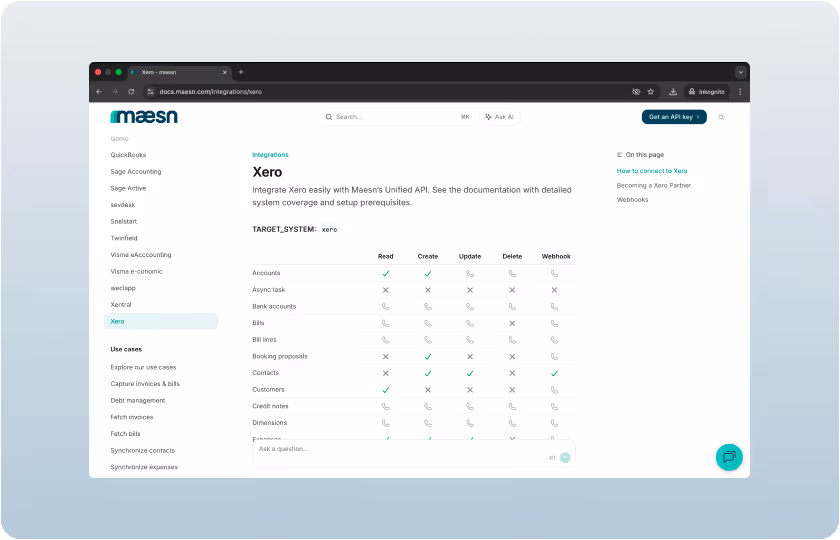This screenshot has height=540, width=840.
Task: Focus the Search field
Action: pos(398,117)
